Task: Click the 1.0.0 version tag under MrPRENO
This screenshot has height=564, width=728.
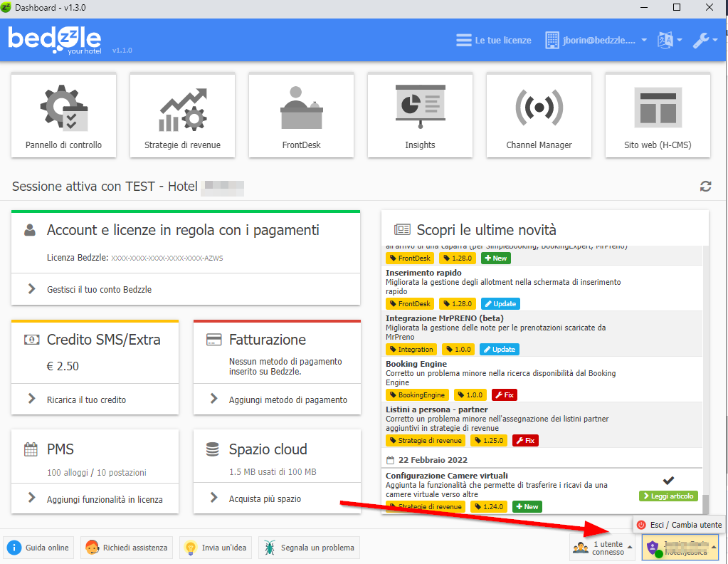Action: (458, 350)
